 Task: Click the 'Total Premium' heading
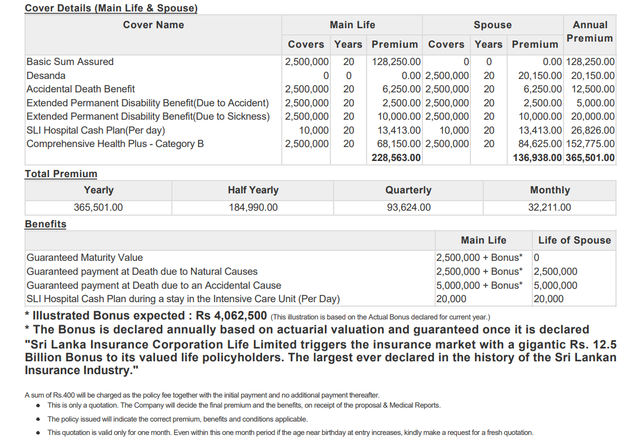tap(61, 174)
